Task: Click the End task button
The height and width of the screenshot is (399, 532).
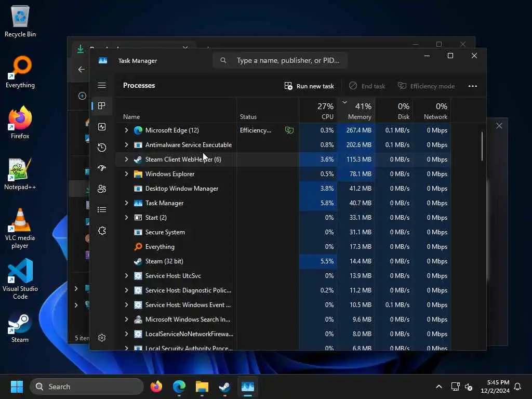Action: click(367, 86)
